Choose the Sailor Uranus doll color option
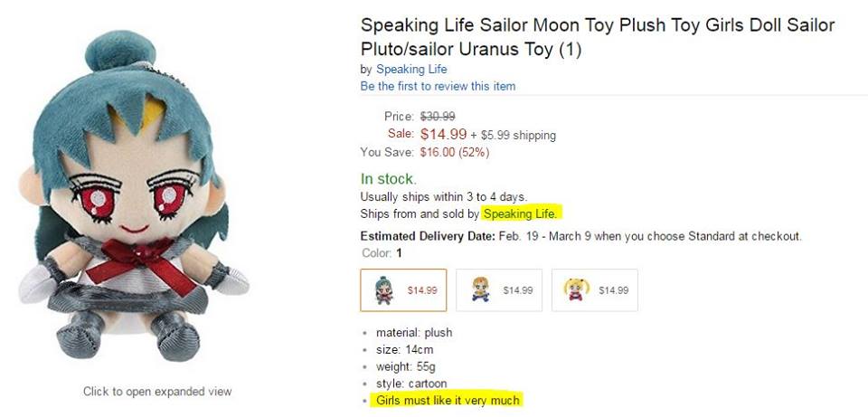 [499, 290]
